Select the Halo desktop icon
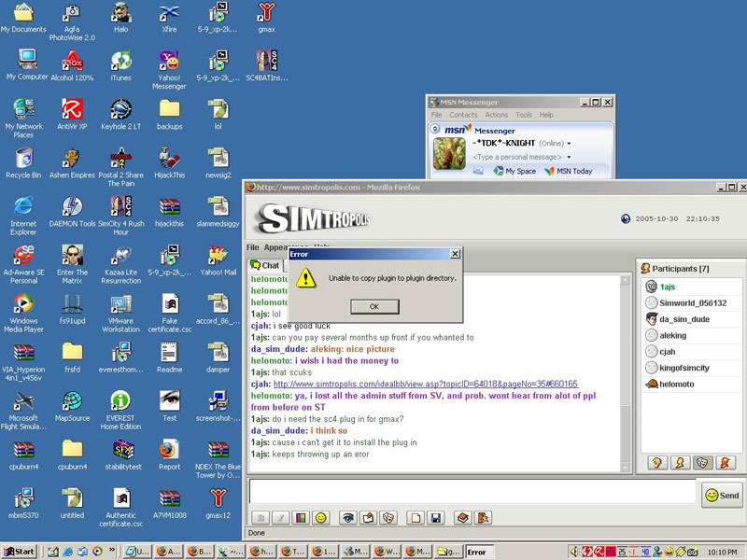The image size is (747, 560). click(120, 18)
